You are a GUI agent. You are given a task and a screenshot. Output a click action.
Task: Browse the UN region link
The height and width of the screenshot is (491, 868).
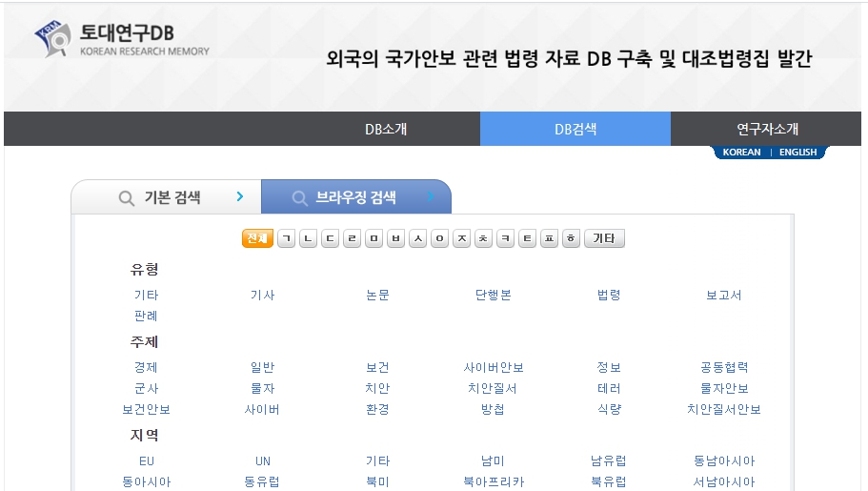(x=263, y=461)
